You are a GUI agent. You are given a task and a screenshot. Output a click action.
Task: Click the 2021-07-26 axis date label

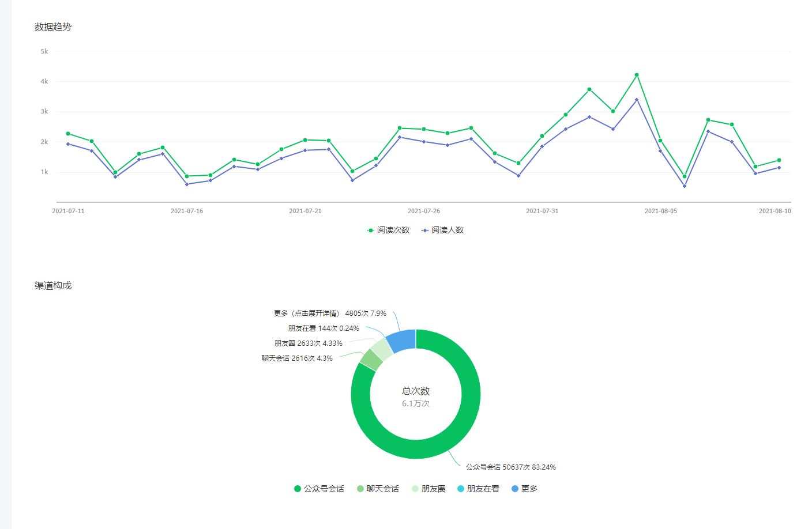pyautogui.click(x=424, y=211)
